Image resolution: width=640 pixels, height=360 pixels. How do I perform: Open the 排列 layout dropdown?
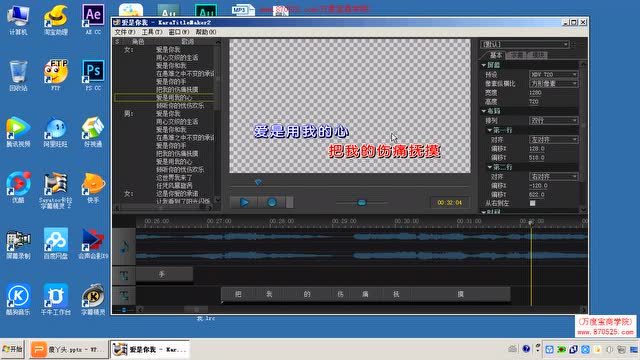[x=554, y=120]
